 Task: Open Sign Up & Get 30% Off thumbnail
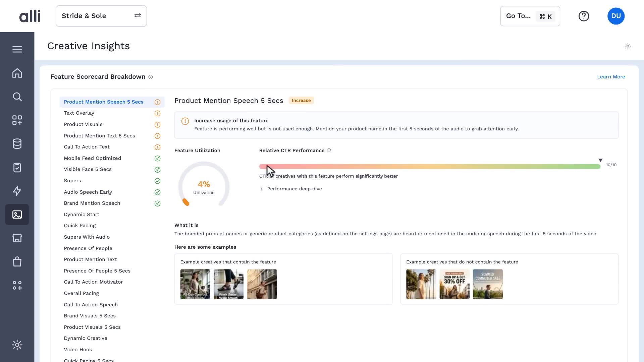(454, 284)
